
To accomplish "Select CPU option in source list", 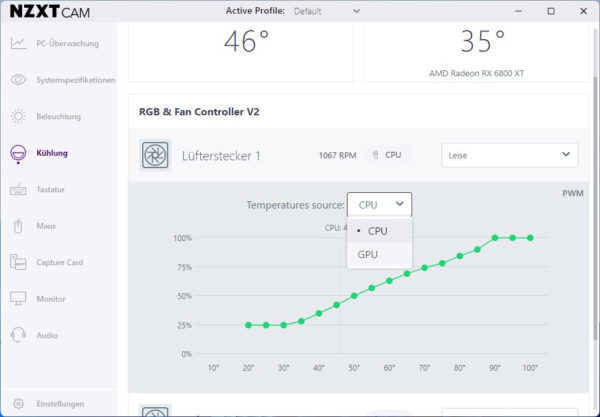I will 379,231.
